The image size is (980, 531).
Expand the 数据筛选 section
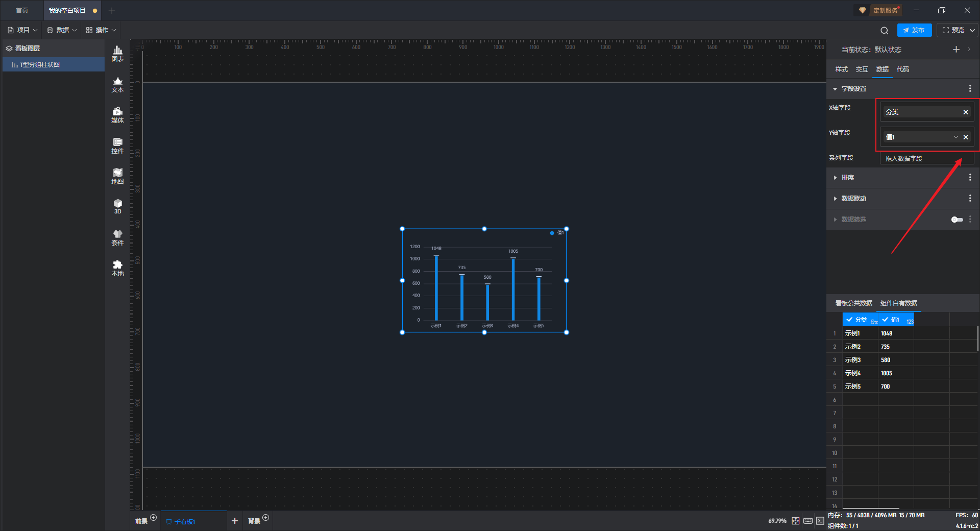[835, 220]
